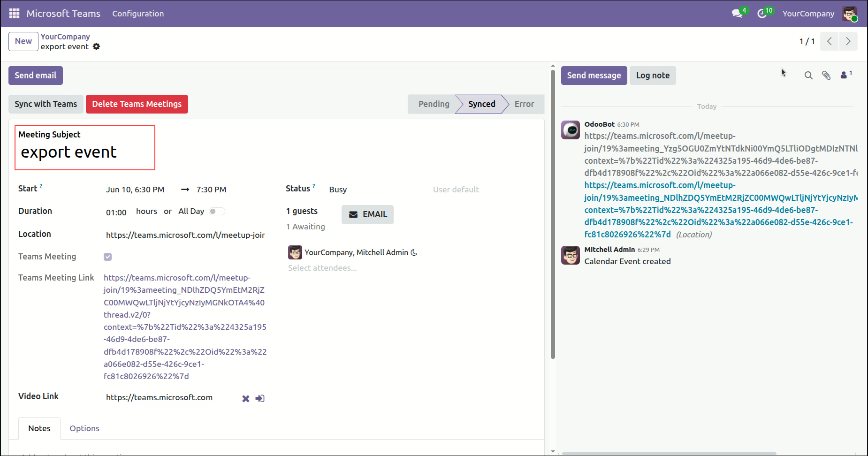Click Sync with Teams button
The width and height of the screenshot is (868, 456).
pos(46,104)
